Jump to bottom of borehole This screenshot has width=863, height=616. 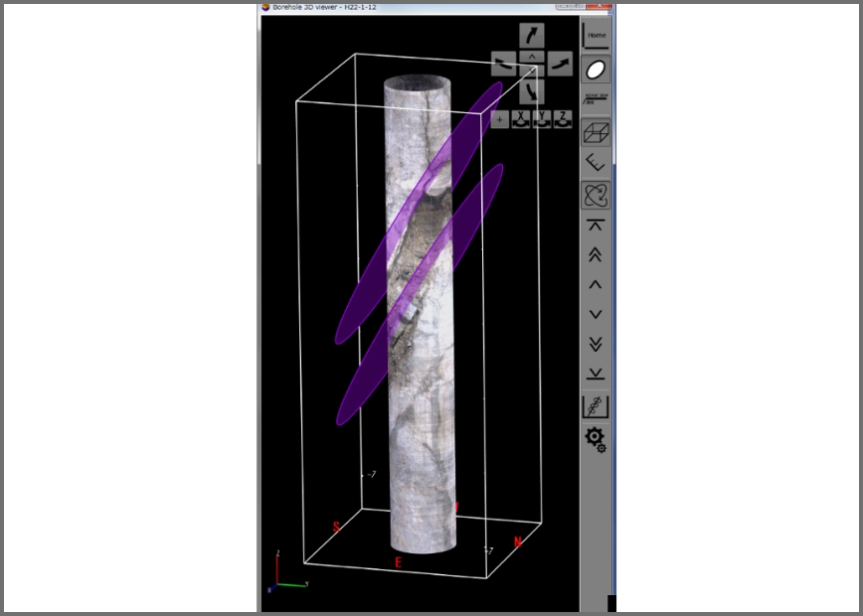point(596,374)
